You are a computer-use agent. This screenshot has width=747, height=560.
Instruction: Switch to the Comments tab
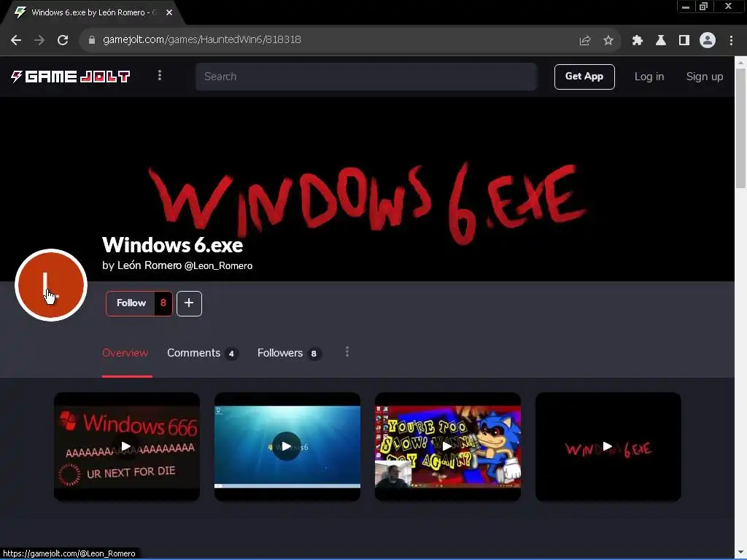(x=203, y=353)
